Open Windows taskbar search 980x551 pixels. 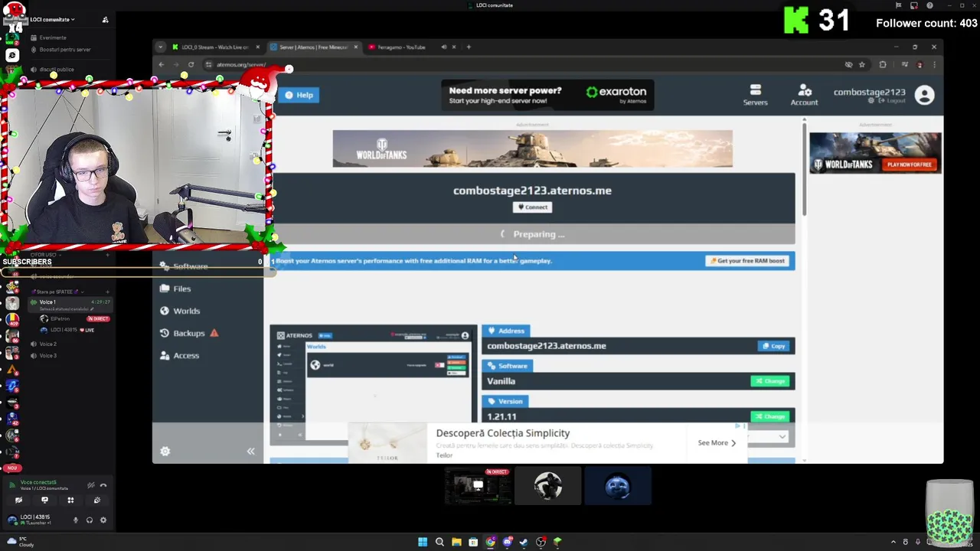click(439, 542)
